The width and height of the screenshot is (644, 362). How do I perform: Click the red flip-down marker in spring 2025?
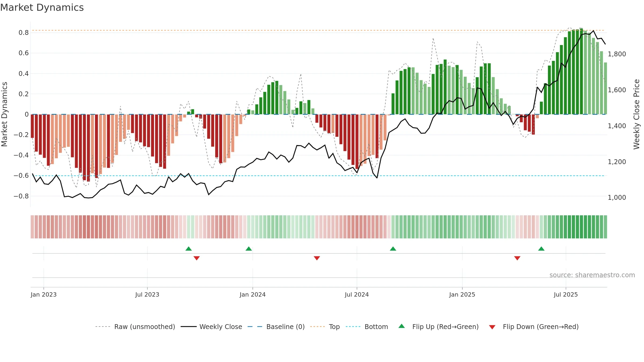coord(517,258)
